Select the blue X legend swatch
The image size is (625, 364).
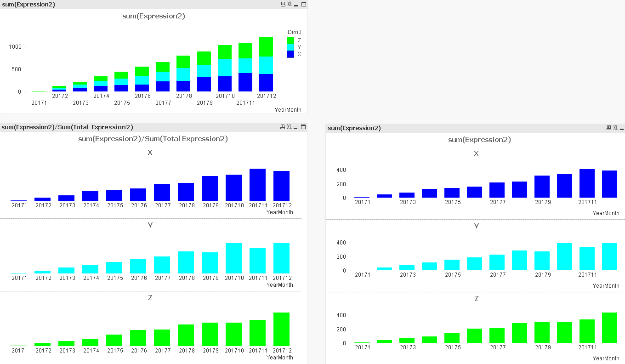(290, 54)
